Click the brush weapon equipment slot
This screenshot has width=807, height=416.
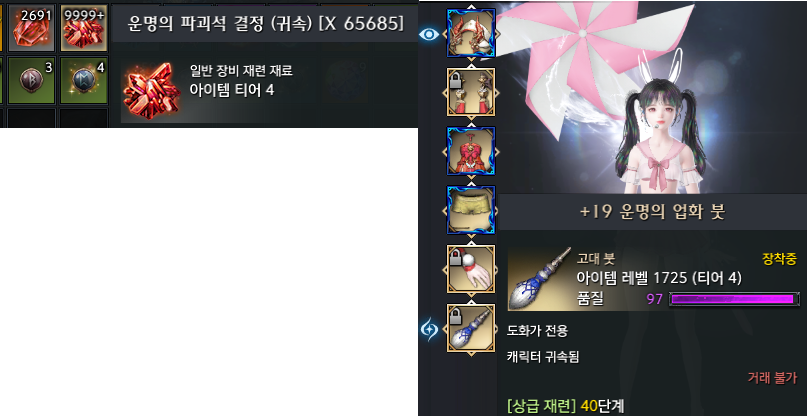click(471, 328)
